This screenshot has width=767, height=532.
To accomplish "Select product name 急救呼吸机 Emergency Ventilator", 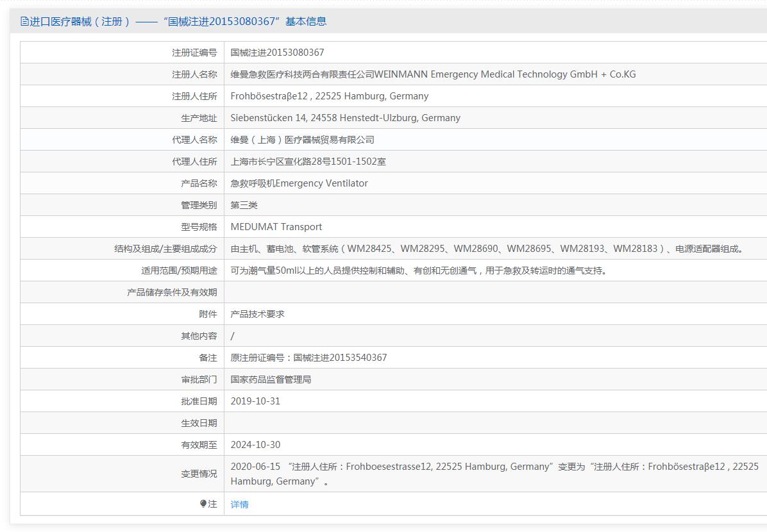I will coord(299,183).
